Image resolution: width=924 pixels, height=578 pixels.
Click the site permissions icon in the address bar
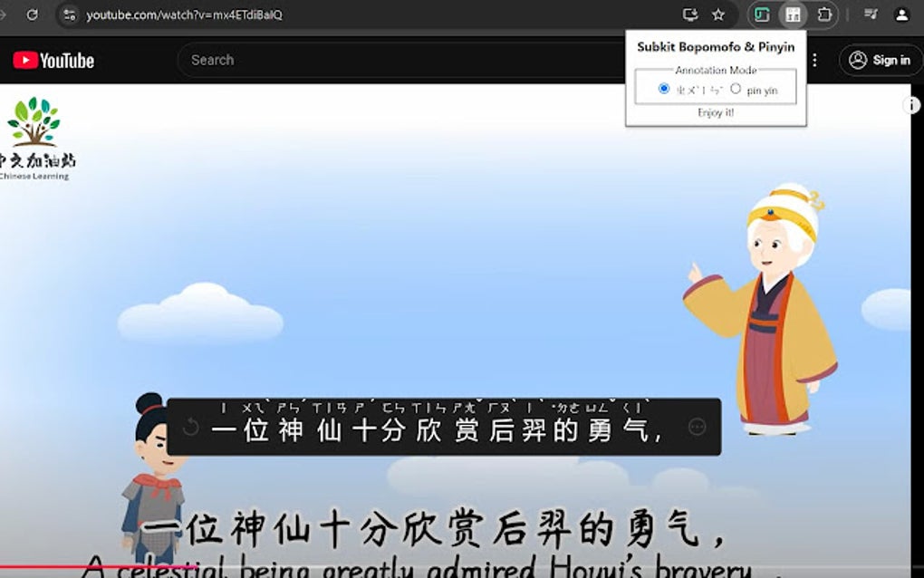tap(71, 14)
